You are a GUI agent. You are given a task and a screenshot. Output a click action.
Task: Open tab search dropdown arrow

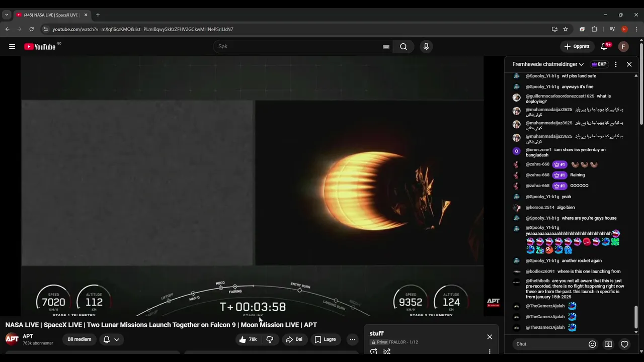[x=7, y=15]
